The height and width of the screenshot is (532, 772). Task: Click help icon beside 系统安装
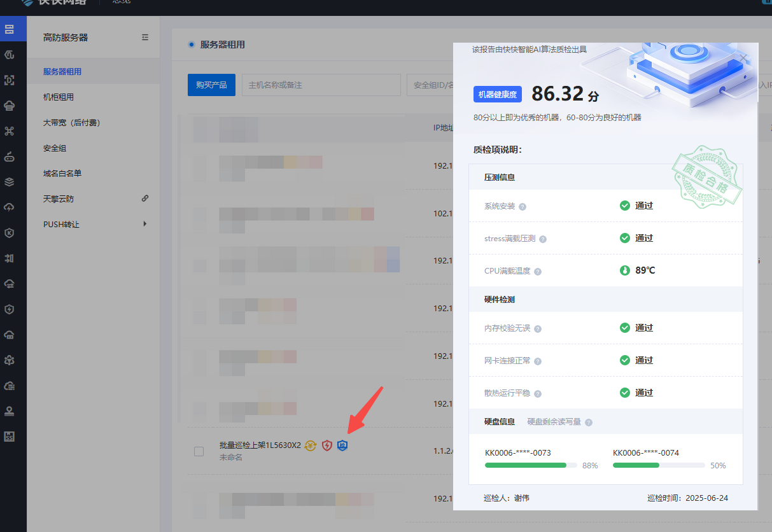click(x=523, y=207)
